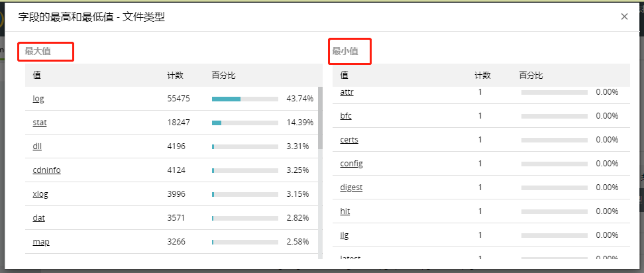Open the hit value link
This screenshot has height=273, width=644.
345,211
